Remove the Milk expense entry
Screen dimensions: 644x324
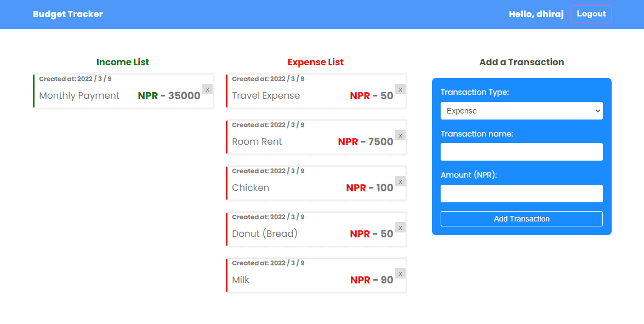click(x=400, y=273)
